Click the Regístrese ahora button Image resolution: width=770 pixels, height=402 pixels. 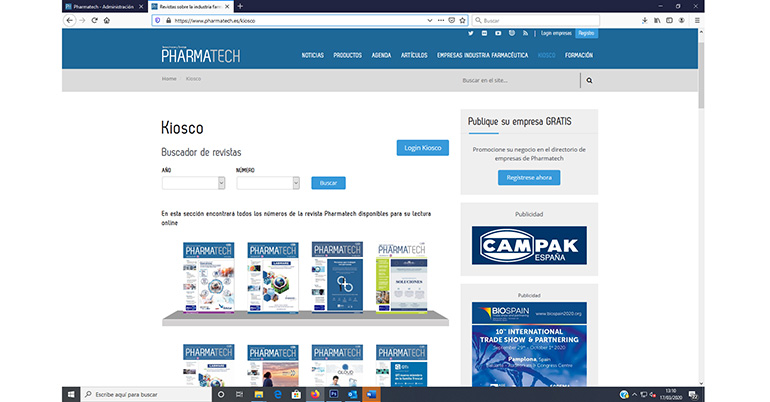tap(529, 178)
